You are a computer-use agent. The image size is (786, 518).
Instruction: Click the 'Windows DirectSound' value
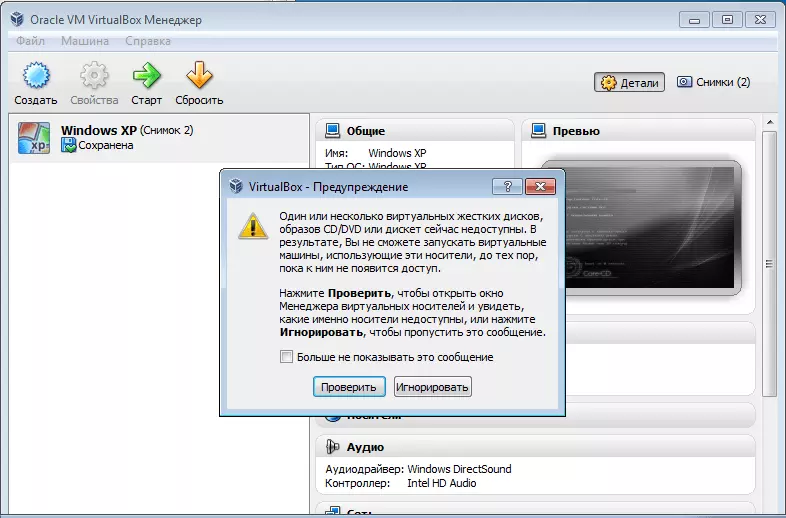(x=459, y=469)
